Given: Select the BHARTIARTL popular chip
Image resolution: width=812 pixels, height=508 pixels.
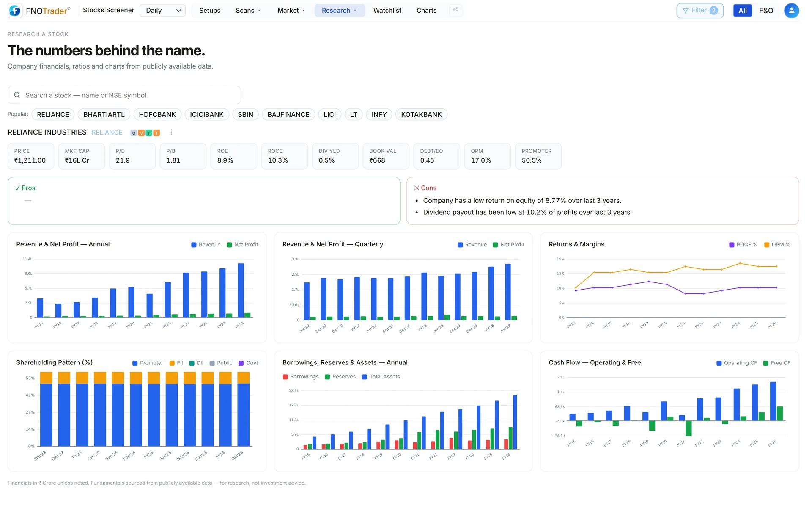Looking at the screenshot, I should (x=104, y=115).
